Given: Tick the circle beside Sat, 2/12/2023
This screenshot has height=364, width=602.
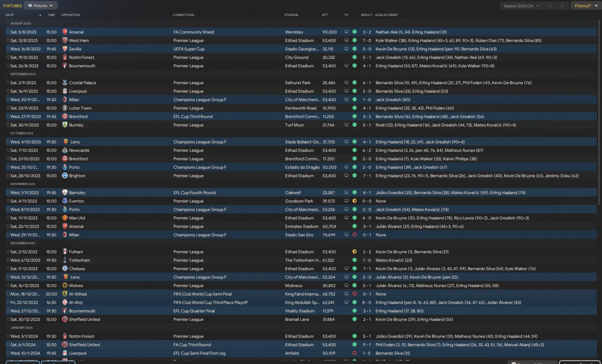Looking at the screenshot, I should point(8,252).
